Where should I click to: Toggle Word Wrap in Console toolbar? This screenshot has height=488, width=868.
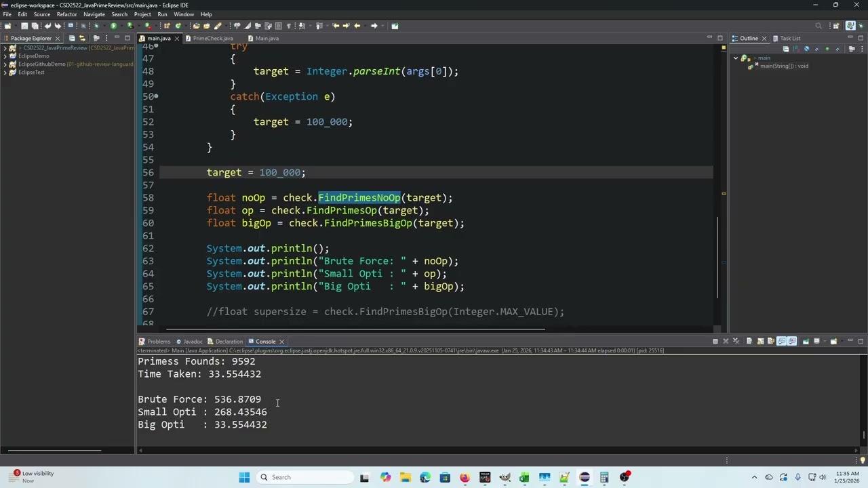click(x=771, y=341)
